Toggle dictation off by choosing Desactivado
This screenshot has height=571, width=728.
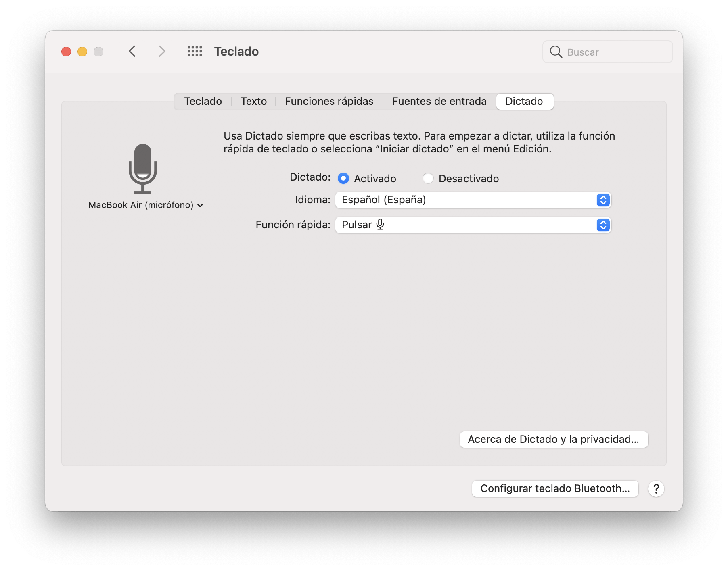(428, 178)
